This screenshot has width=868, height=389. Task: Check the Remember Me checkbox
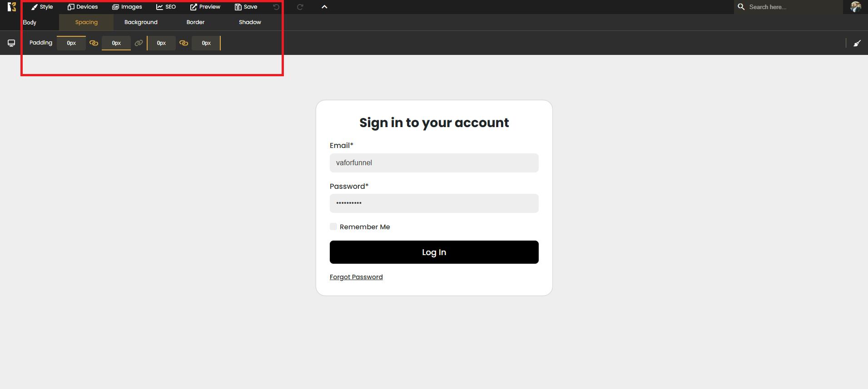click(333, 227)
